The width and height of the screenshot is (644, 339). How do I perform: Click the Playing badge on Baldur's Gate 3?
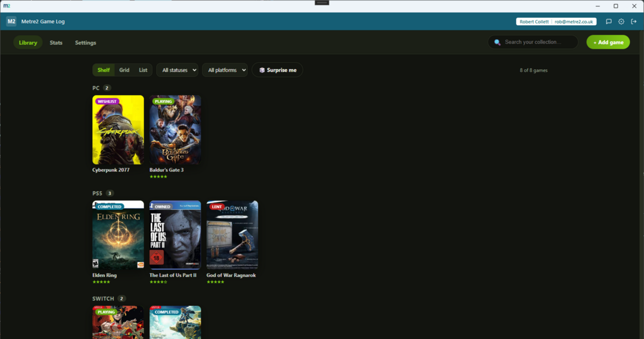point(163,101)
